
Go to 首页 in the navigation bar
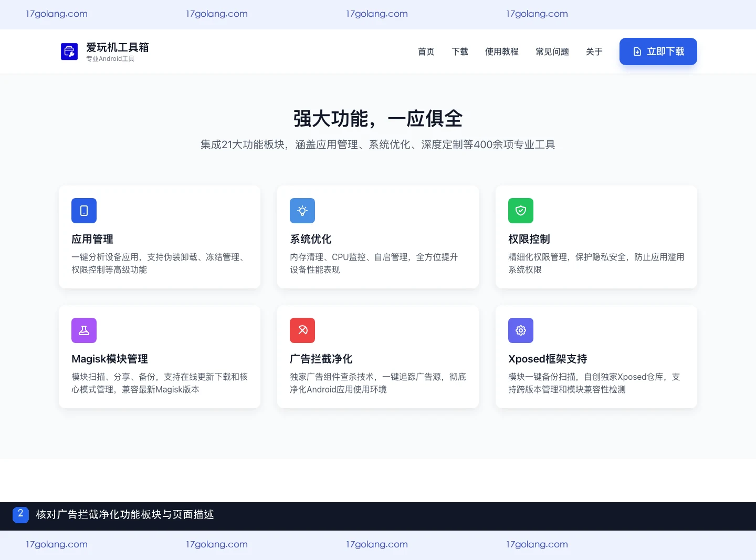tap(426, 51)
